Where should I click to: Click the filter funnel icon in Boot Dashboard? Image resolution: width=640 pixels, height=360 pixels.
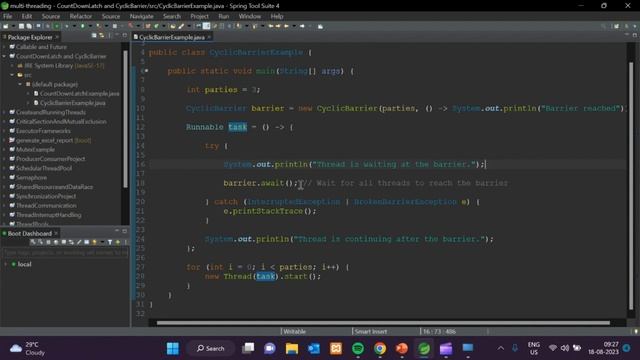(110, 242)
